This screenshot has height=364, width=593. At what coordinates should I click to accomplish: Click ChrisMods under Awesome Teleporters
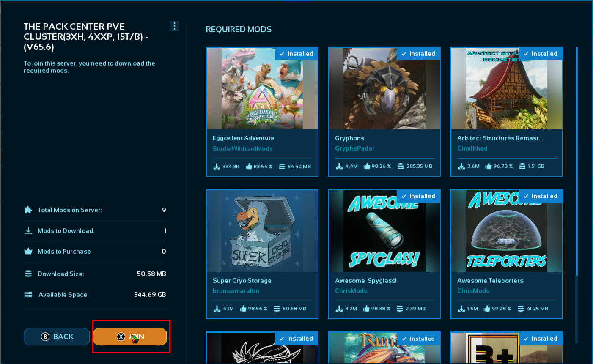click(473, 291)
